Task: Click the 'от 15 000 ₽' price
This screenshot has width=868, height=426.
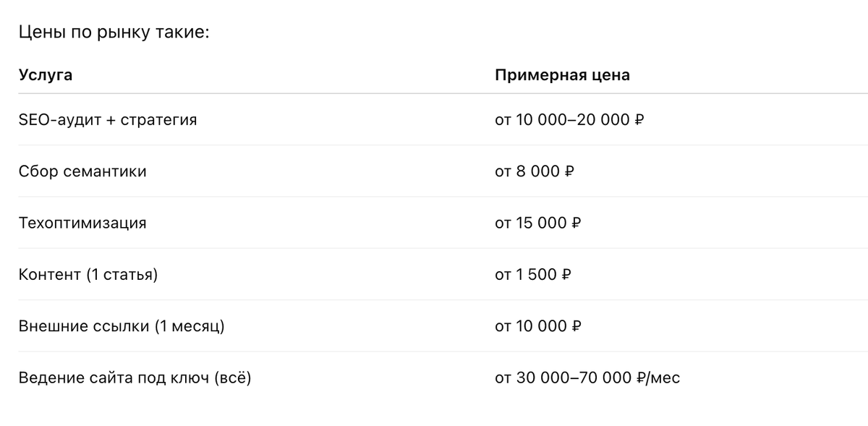Action: click(538, 223)
